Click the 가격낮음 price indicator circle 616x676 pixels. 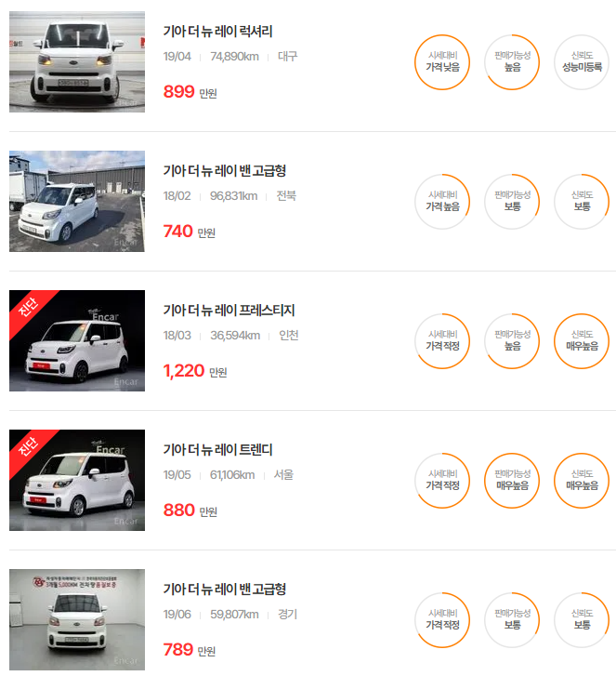(442, 62)
